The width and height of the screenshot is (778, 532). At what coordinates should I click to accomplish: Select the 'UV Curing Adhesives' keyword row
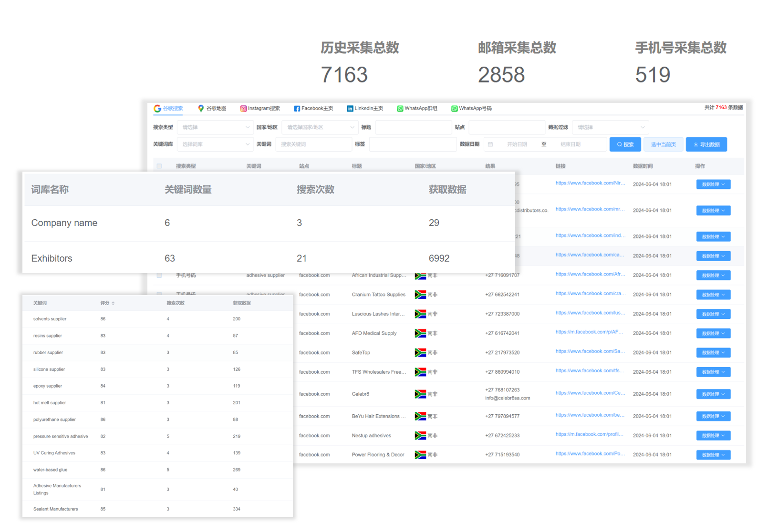(x=158, y=453)
